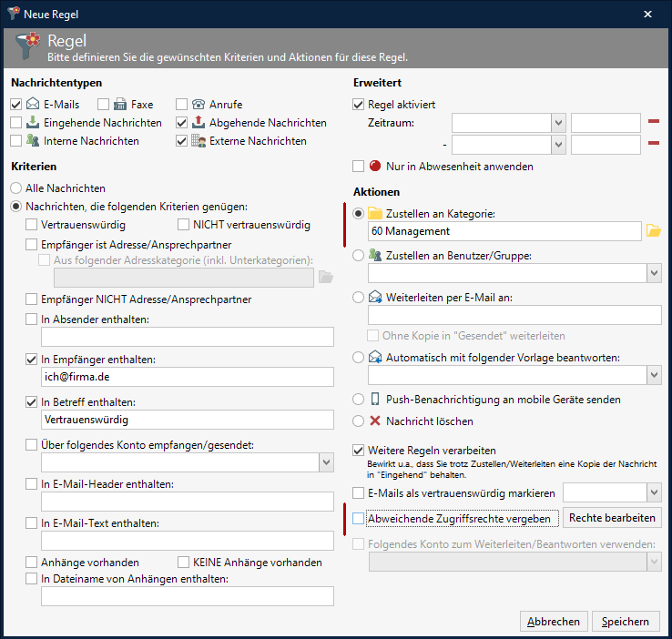This screenshot has height=639, width=672.
Task: Click the In Betreff field containing Vertrauenswürdig
Action: [188, 420]
